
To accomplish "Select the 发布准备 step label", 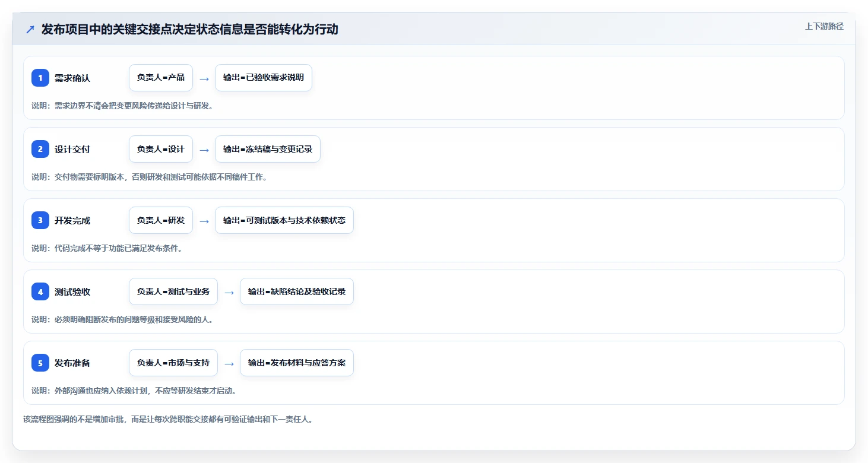I will point(72,363).
